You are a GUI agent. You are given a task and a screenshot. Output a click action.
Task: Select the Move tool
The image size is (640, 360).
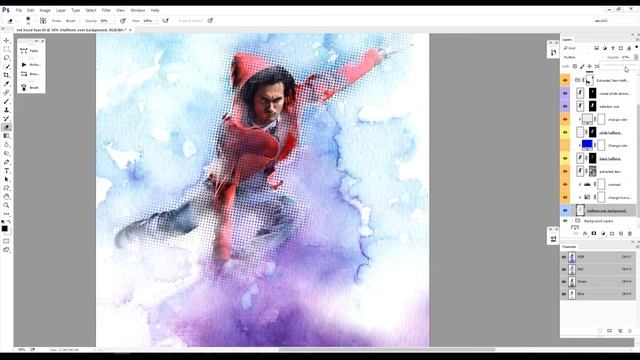6,40
